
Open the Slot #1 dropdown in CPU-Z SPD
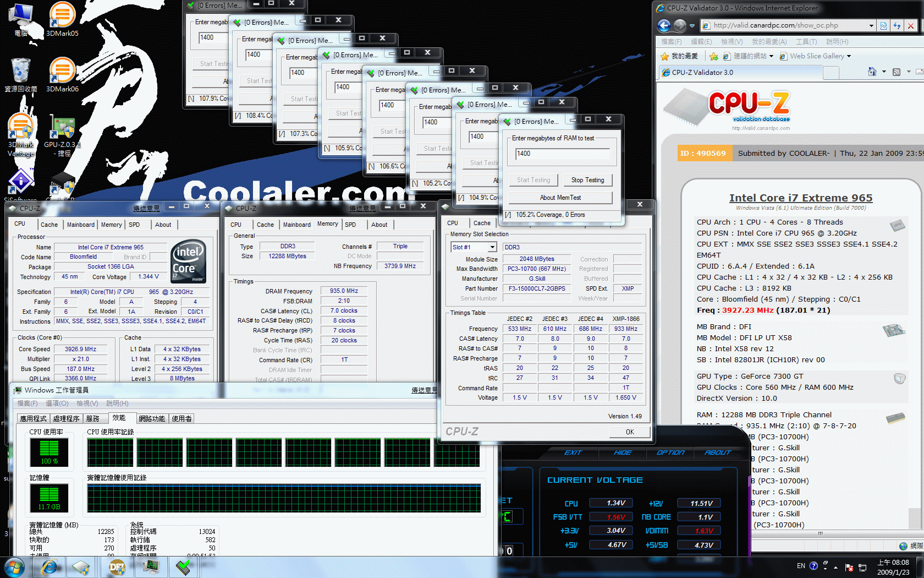click(493, 247)
